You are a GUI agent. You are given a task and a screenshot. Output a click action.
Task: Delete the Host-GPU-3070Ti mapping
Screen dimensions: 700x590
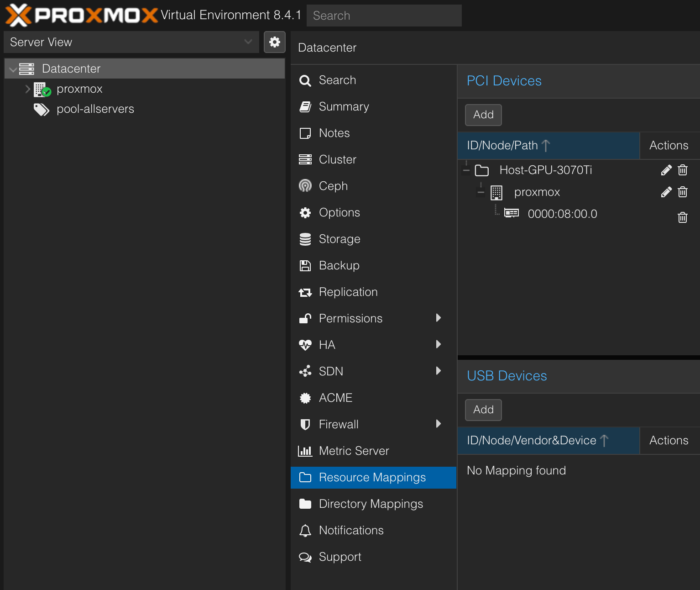pyautogui.click(x=683, y=170)
